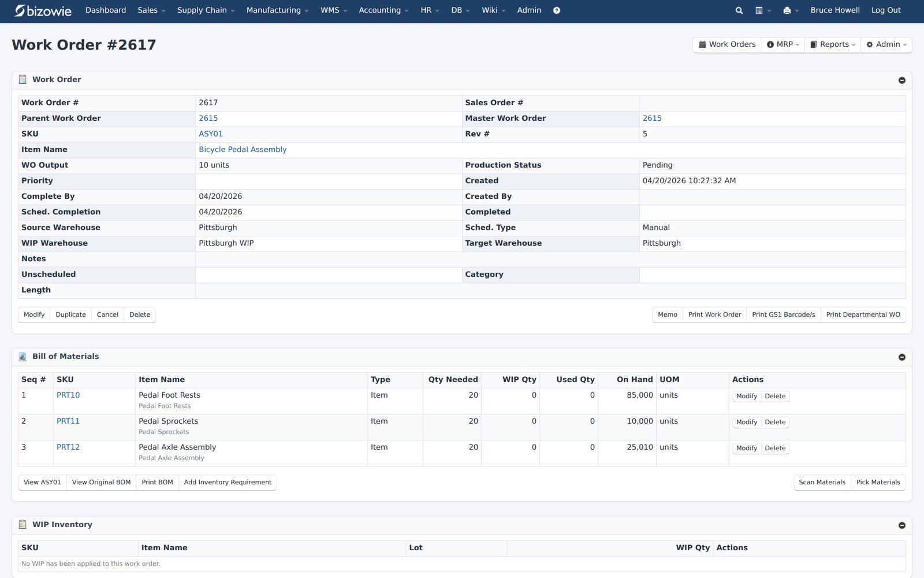Duplicate this work order

pyautogui.click(x=71, y=315)
